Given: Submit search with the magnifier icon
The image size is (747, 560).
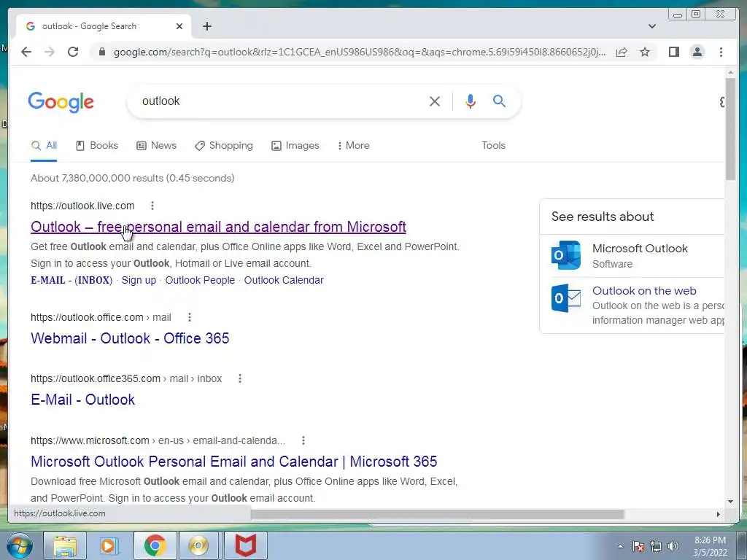Looking at the screenshot, I should (x=499, y=101).
